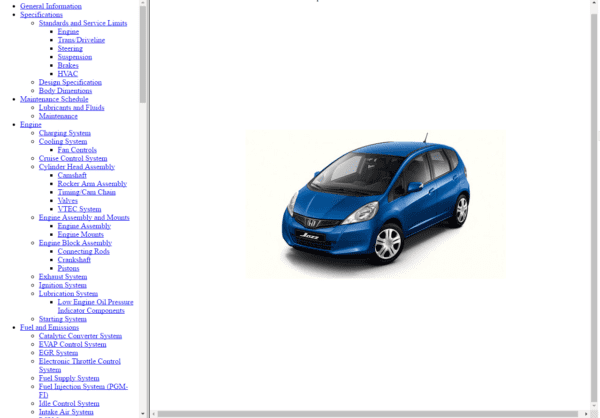Open the Starting System link

(62, 318)
